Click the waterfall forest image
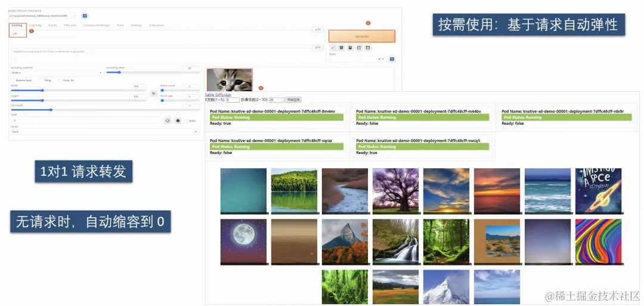 (396, 242)
